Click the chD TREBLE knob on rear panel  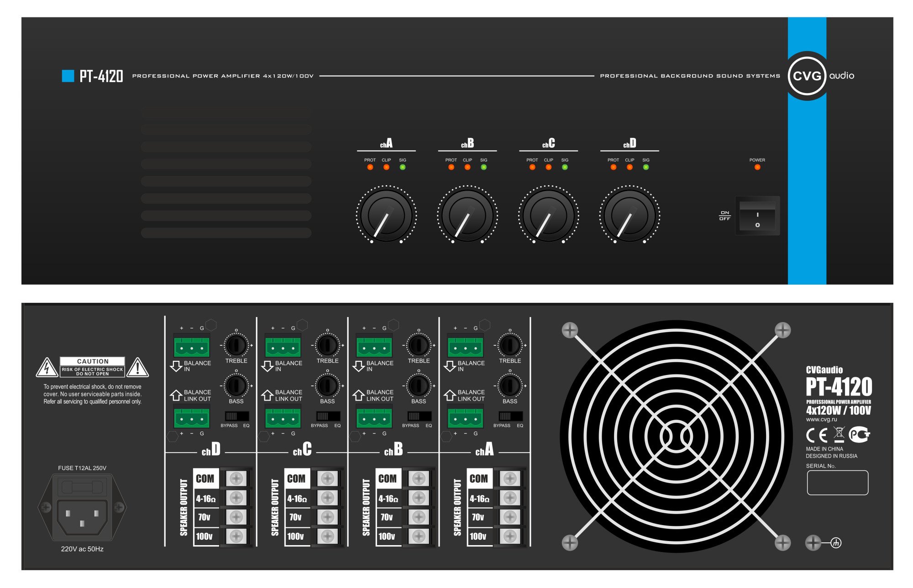click(x=236, y=345)
